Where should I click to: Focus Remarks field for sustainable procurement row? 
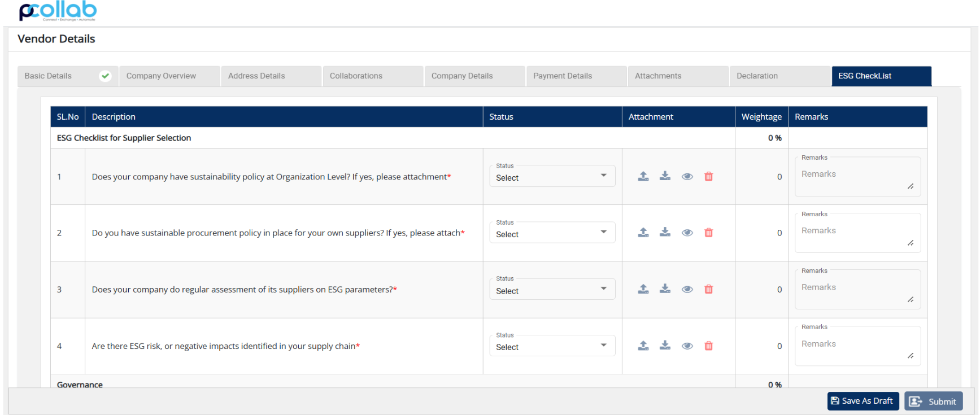click(x=857, y=233)
